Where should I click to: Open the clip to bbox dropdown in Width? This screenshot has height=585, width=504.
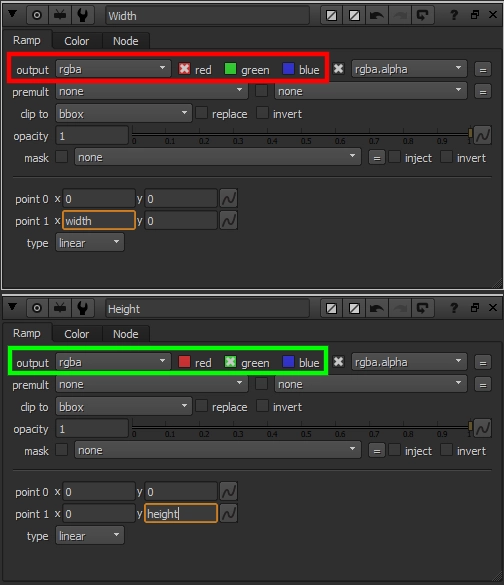coord(123,113)
